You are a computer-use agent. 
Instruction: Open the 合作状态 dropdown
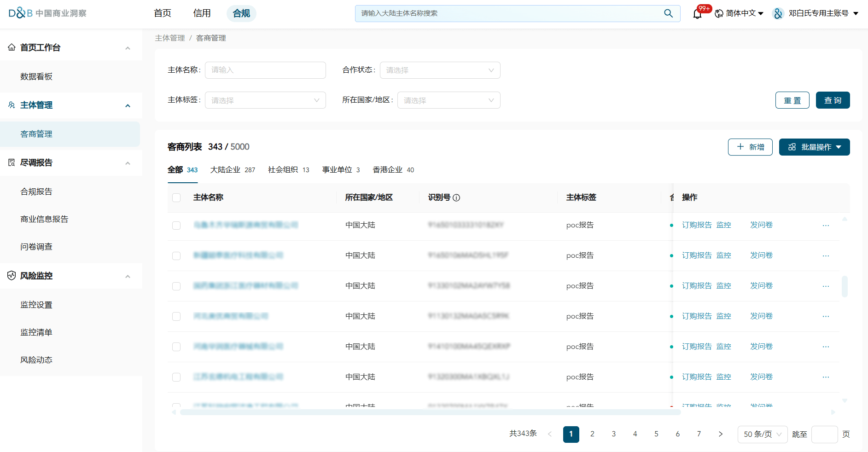pos(440,70)
